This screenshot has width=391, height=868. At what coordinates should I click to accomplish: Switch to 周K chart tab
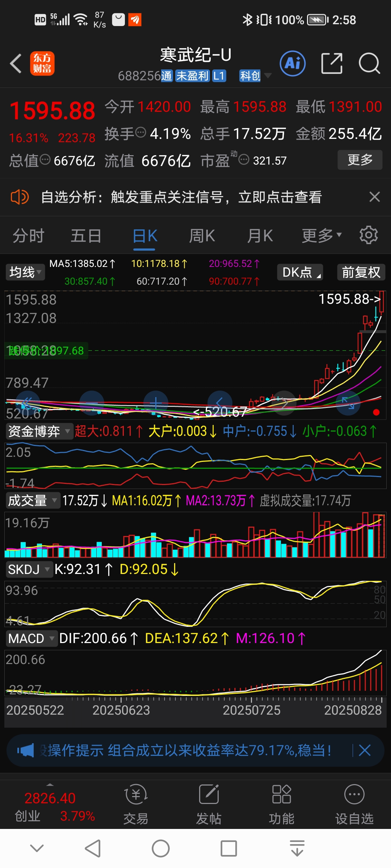[202, 236]
